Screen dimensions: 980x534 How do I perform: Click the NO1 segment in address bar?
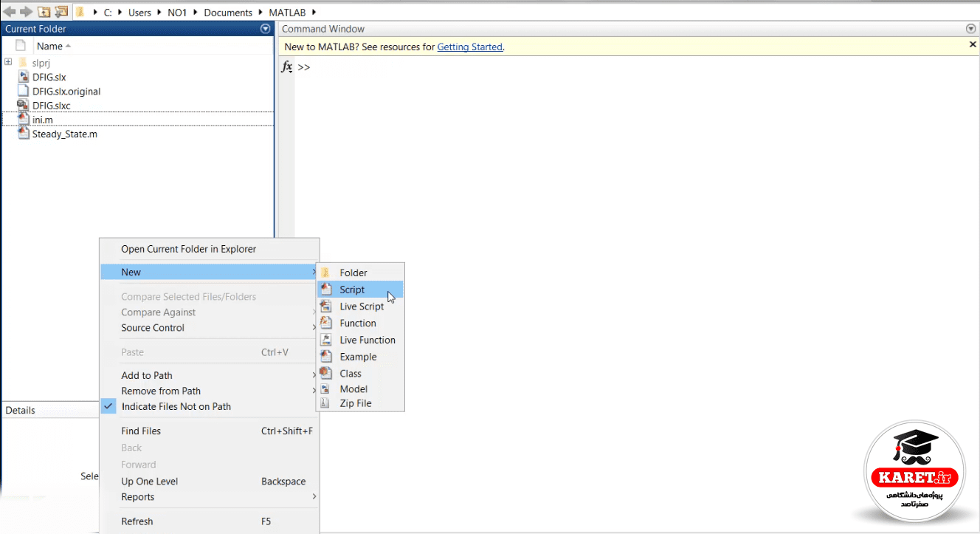pos(179,13)
